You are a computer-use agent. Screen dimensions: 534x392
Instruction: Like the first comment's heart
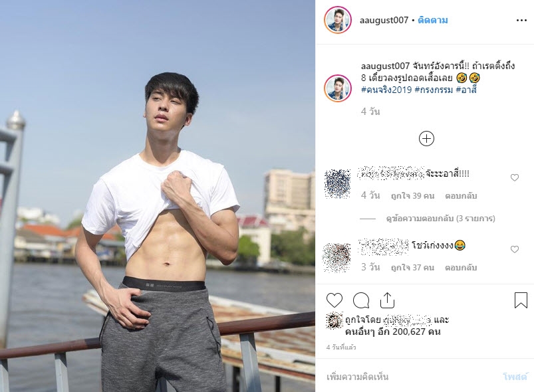pyautogui.click(x=514, y=177)
